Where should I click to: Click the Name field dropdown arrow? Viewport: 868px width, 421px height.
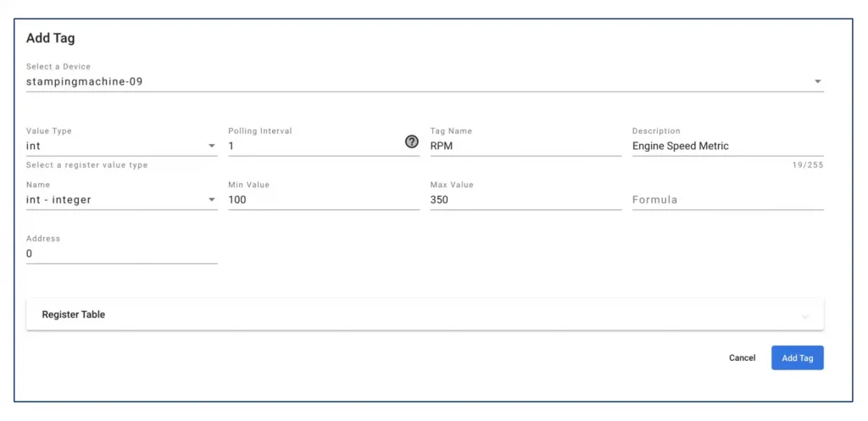point(211,200)
